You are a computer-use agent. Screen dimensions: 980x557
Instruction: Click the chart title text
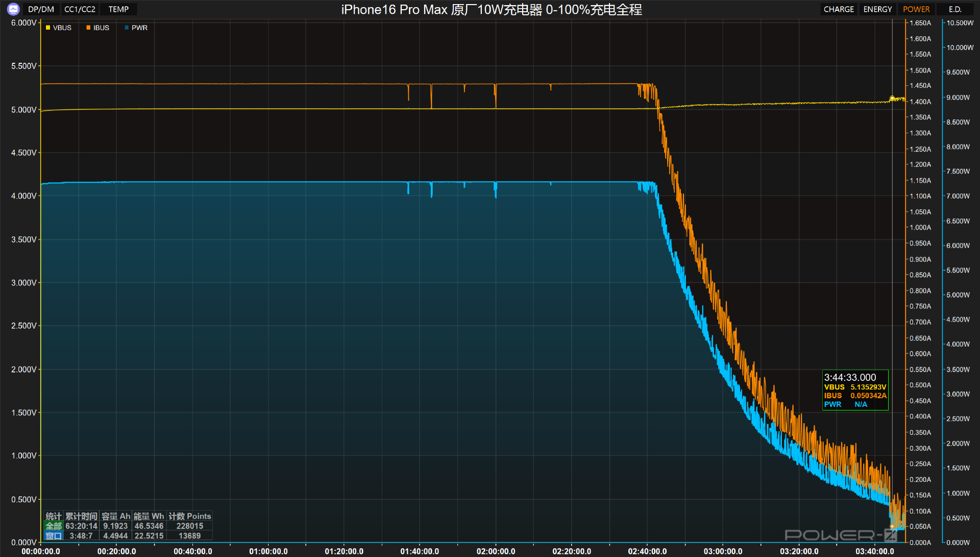pyautogui.click(x=492, y=10)
